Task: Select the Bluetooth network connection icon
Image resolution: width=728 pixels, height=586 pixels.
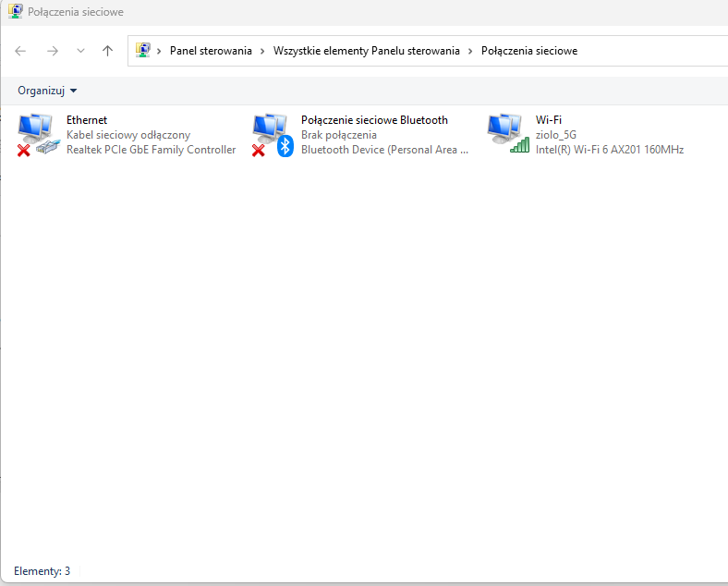Action: [273, 134]
